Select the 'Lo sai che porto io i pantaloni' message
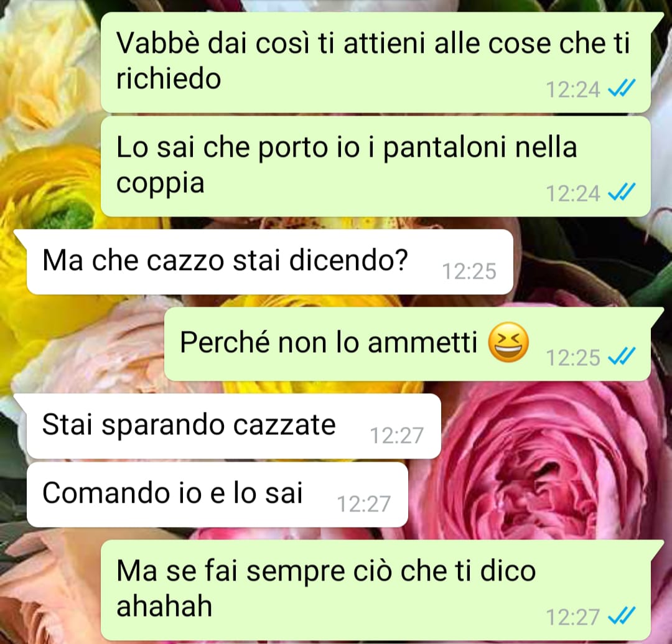The width and height of the screenshot is (672, 644). 375,166
